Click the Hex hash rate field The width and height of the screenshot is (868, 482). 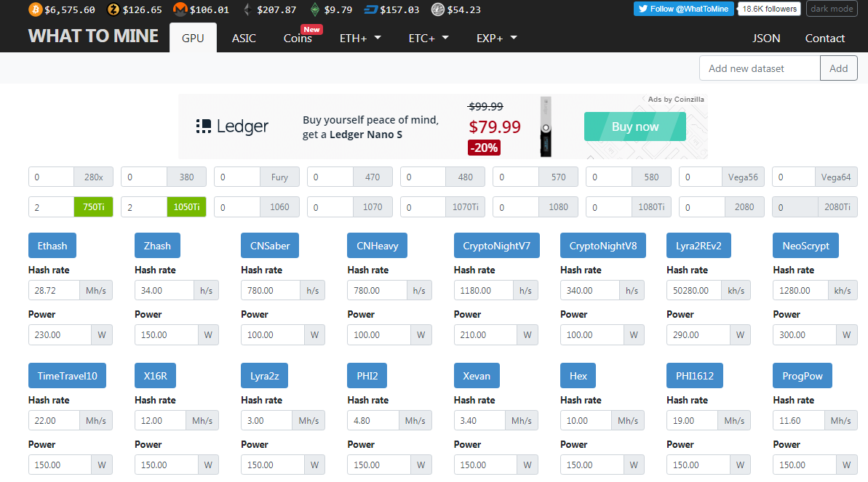[x=586, y=421]
